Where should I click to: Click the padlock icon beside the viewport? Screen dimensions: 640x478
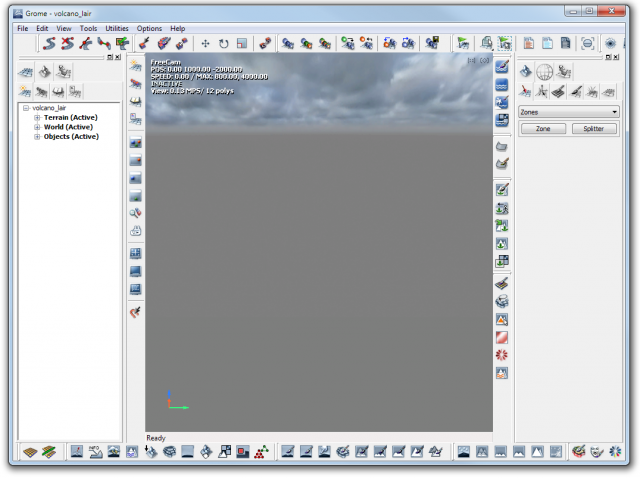[135, 231]
